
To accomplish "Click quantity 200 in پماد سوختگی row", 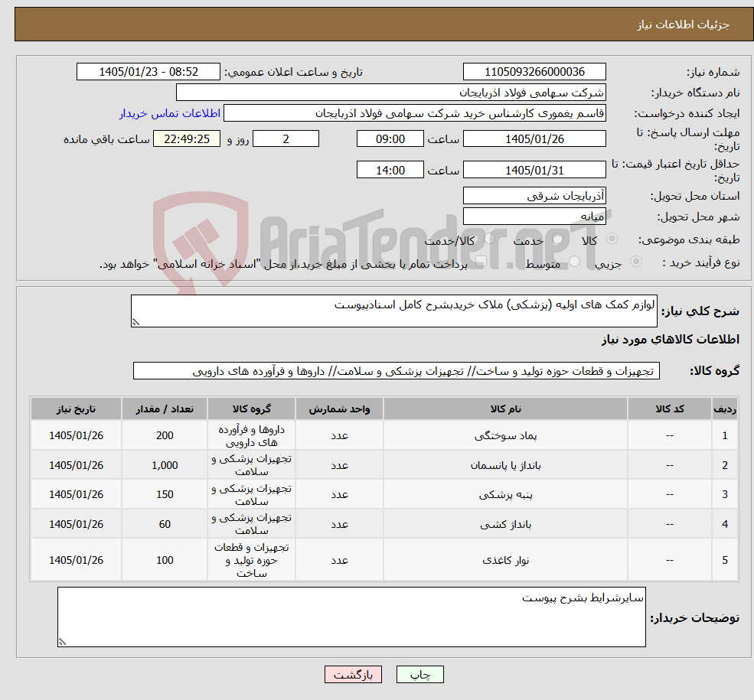I will point(165,435).
